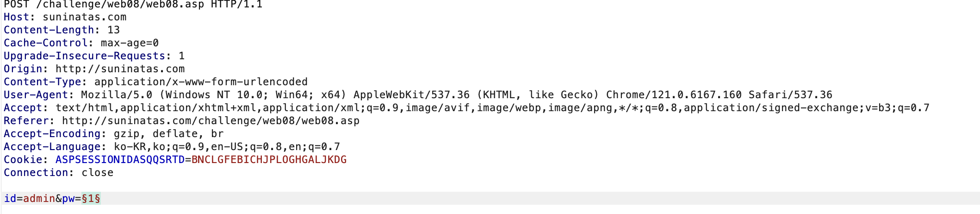The image size is (980, 214).
Task: Click the BNCLGFEBICHJPLOGHGALJKDG cookie value
Action: (269, 160)
